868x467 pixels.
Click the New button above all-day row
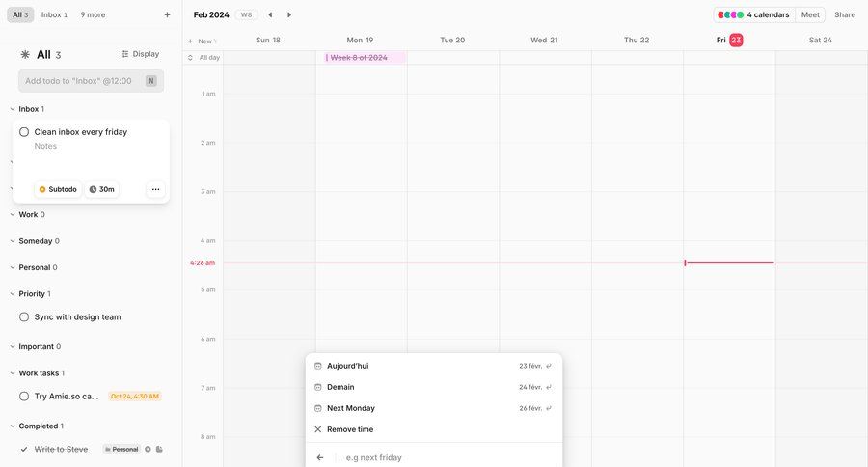click(202, 41)
